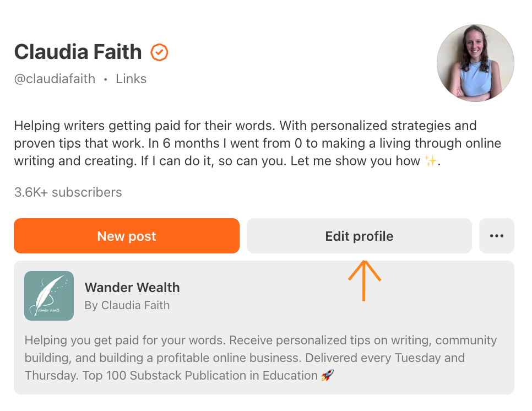
Task: Open the Links section
Action: [131, 79]
